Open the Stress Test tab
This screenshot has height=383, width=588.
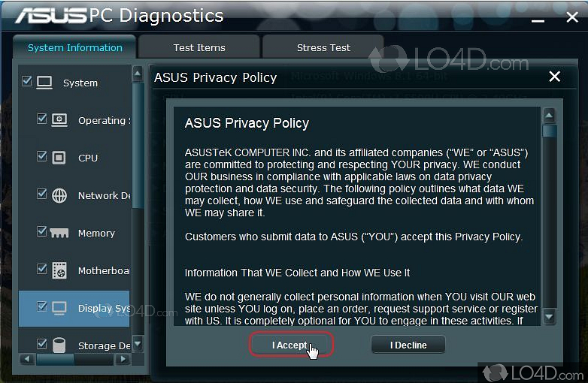click(x=323, y=47)
